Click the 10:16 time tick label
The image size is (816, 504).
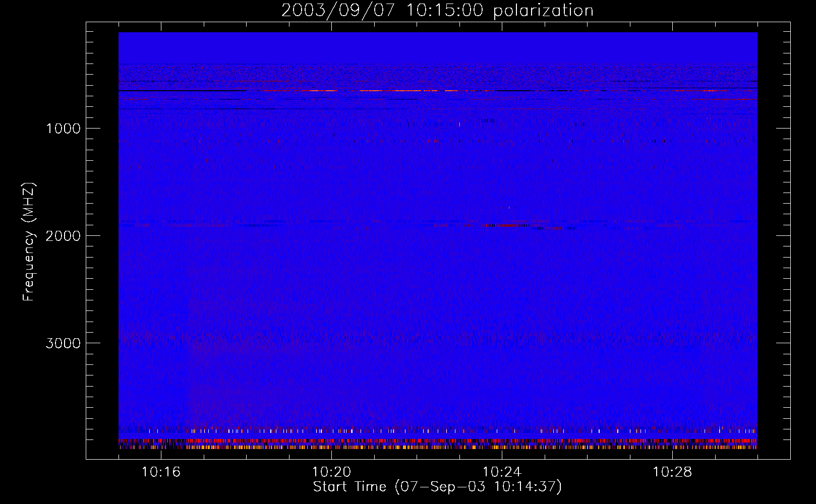click(161, 472)
